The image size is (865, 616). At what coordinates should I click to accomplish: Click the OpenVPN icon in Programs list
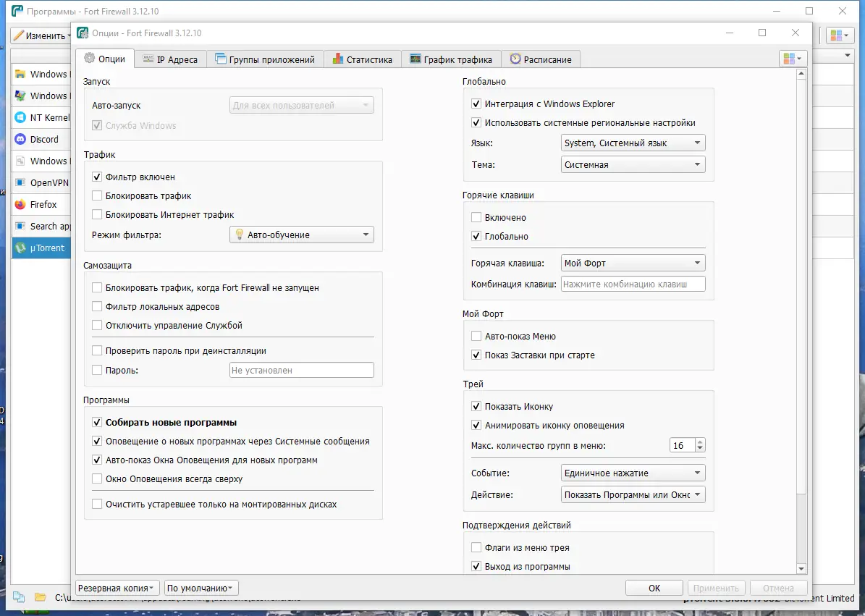(x=20, y=182)
